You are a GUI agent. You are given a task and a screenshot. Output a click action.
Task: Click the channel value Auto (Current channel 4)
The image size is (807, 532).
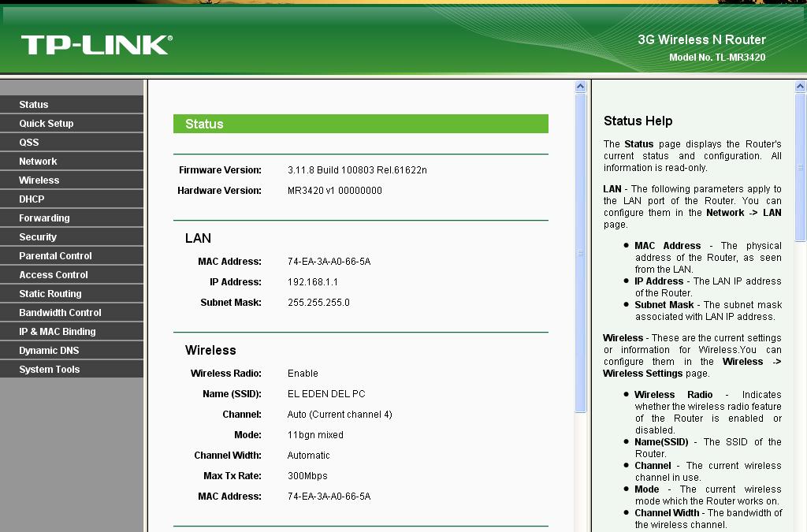tap(340, 415)
